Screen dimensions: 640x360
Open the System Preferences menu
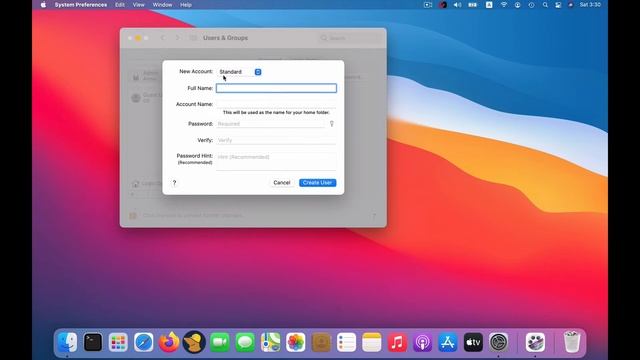[81, 5]
